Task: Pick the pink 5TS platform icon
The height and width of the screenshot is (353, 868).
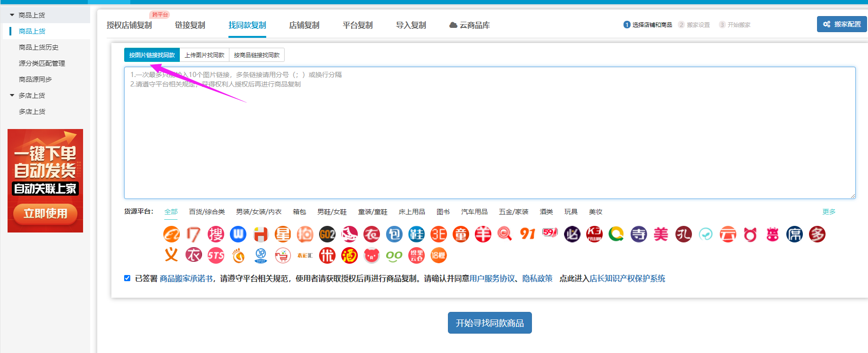Action: click(x=216, y=256)
